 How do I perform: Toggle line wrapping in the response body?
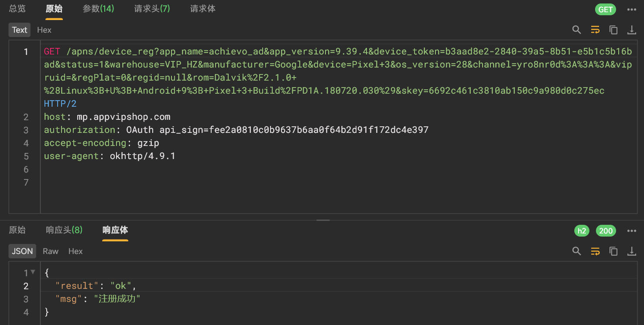tap(595, 251)
